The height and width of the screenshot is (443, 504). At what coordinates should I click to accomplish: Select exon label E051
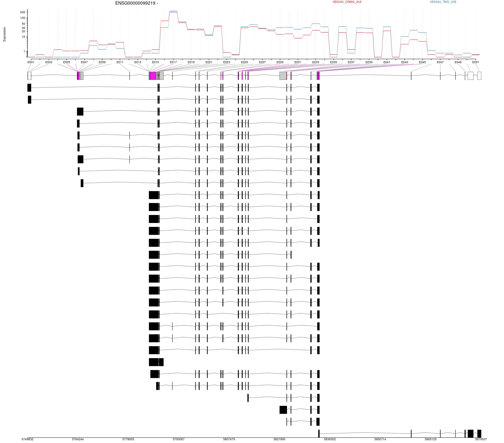(476, 62)
